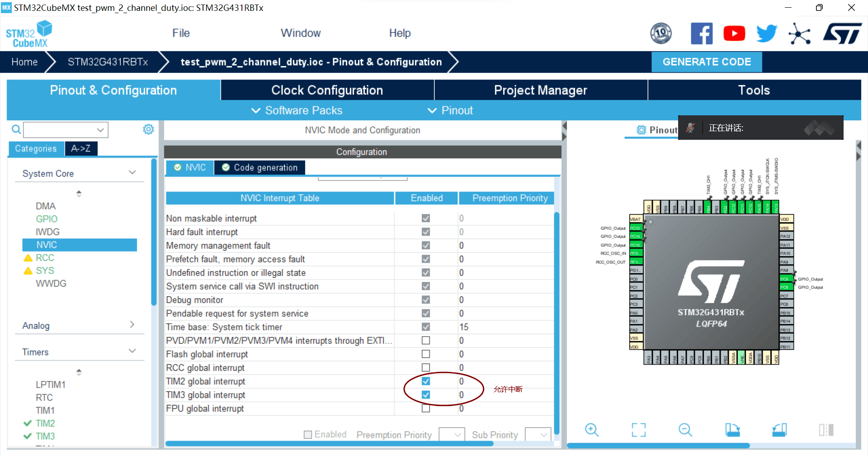Open the File menu
This screenshot has width=868, height=456.
pyautogui.click(x=181, y=33)
